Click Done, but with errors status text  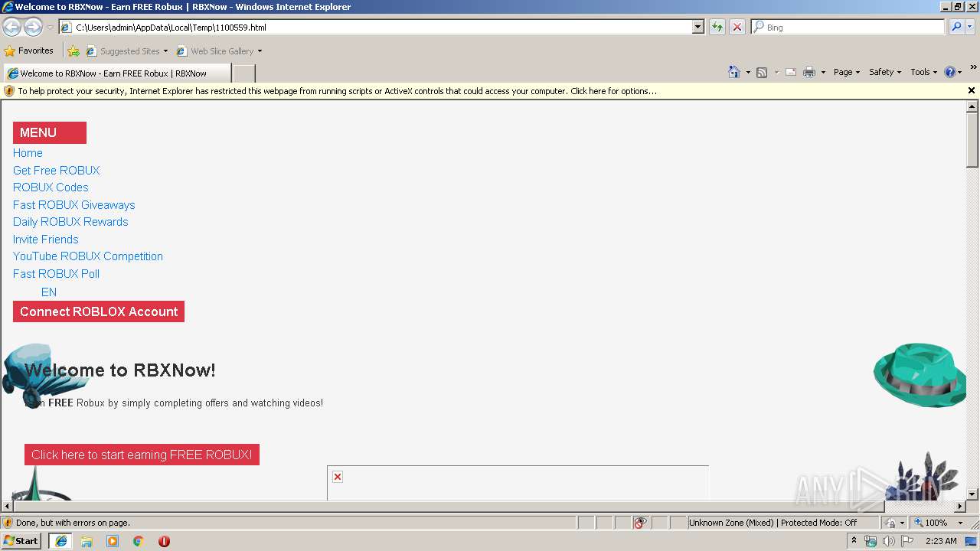[73, 523]
